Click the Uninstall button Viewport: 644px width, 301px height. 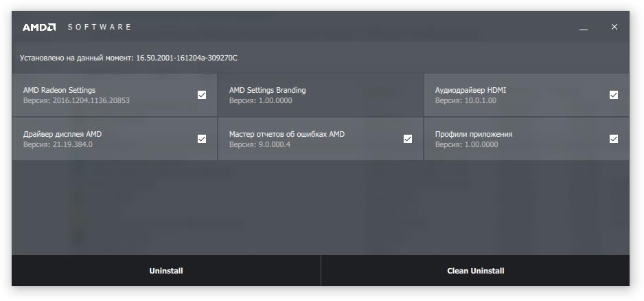[166, 271]
